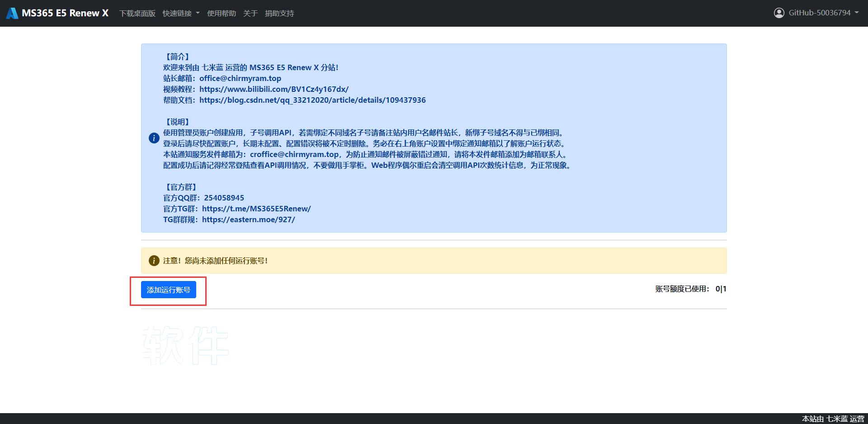Click the warning icon in yellow alert
Viewport: 868px width, 424px height.
click(154, 261)
